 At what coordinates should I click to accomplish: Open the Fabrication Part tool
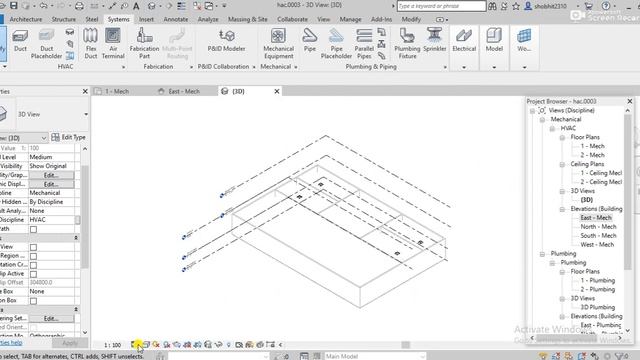[x=144, y=44]
